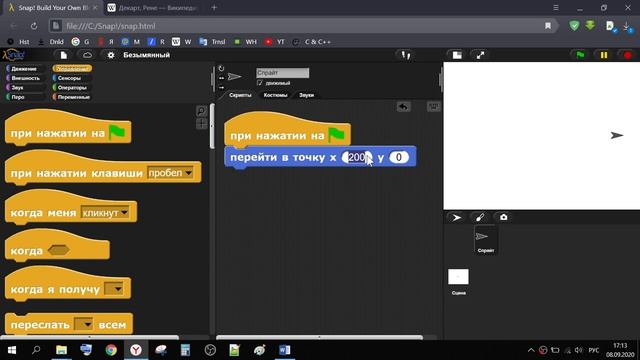Viewport: 640px width, 360px height.
Task: Open the пробел key dropdown
Action: [170, 173]
